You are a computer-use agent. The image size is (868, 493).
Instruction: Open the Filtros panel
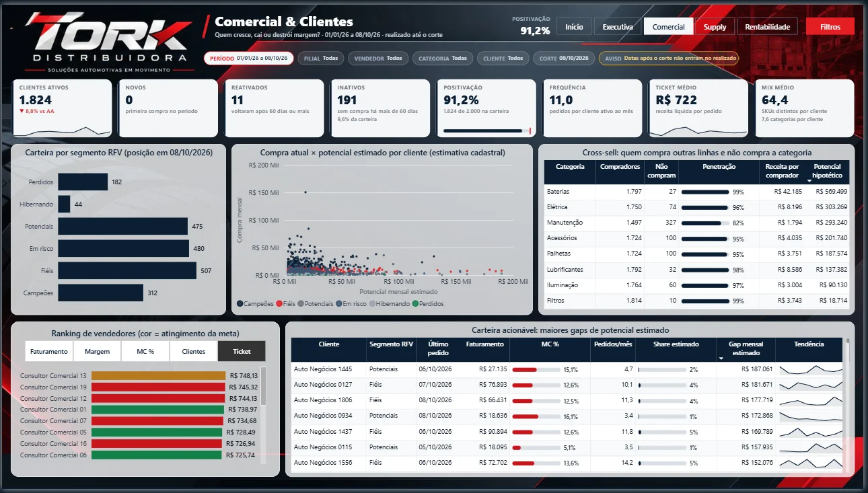point(830,27)
